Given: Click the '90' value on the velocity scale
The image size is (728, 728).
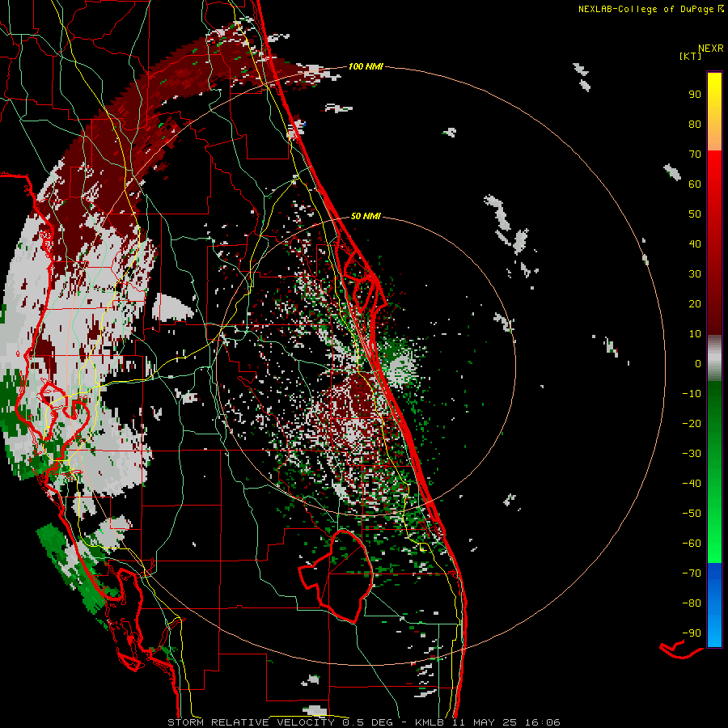Looking at the screenshot, I should click(x=695, y=95).
